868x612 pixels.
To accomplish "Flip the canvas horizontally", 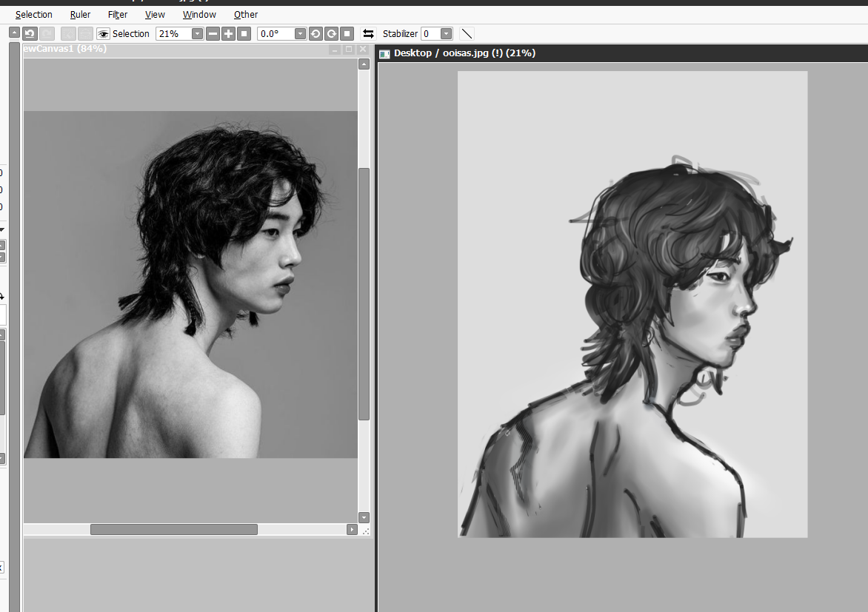I will click(x=368, y=33).
